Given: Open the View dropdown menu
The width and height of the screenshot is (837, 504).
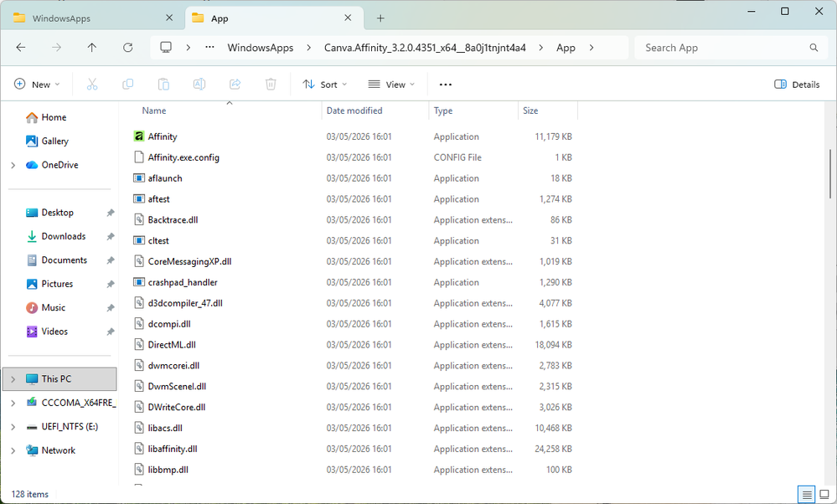Looking at the screenshot, I should click(391, 85).
